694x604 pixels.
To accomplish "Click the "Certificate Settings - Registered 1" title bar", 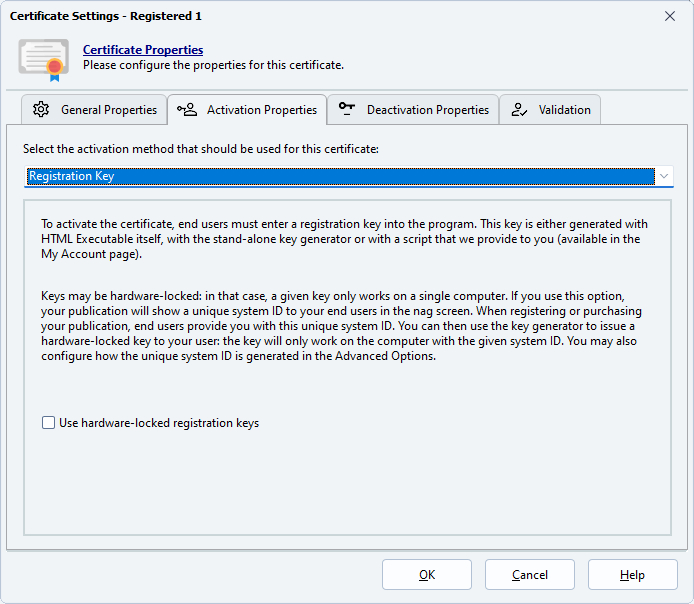I will pos(300,16).
